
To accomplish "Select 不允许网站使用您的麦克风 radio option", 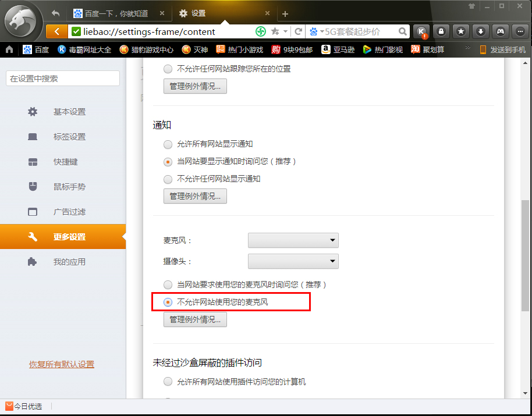I will [x=168, y=302].
